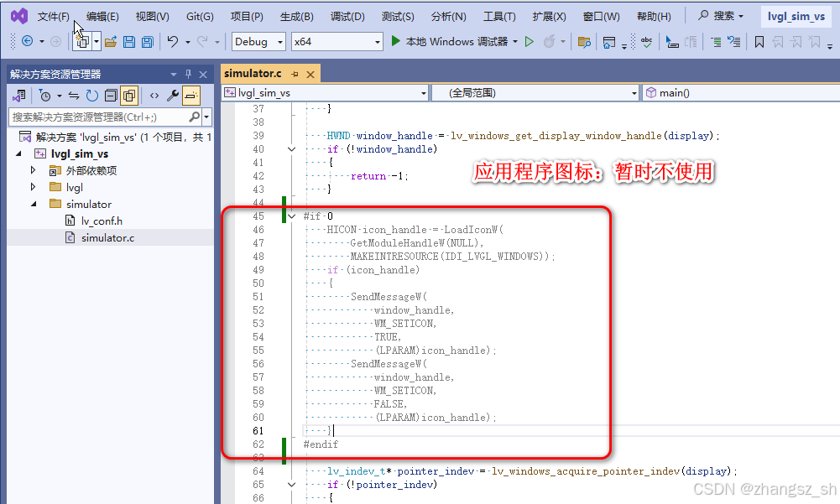Collapse the lvgl_sim_vs project node

click(x=18, y=153)
